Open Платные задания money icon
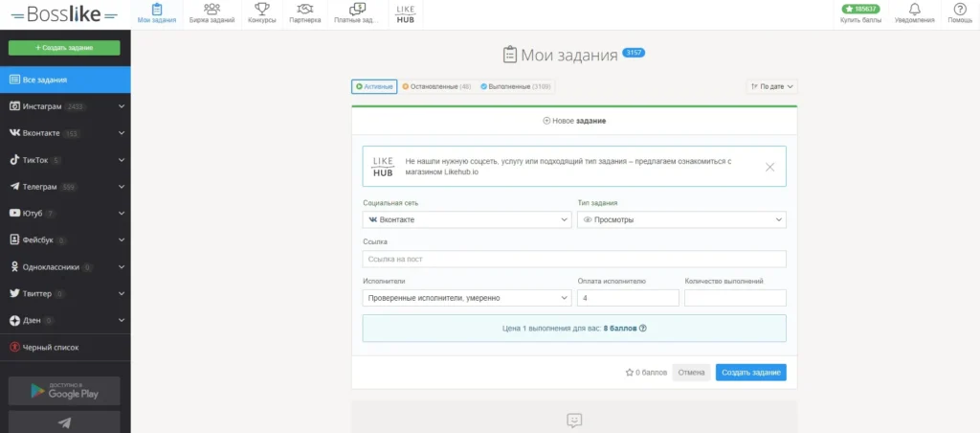 click(357, 9)
